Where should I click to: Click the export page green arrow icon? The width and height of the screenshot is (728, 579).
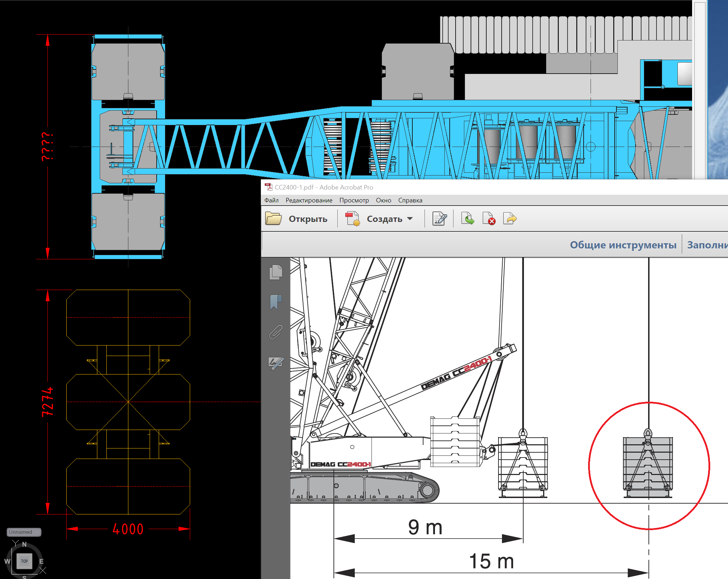467,219
